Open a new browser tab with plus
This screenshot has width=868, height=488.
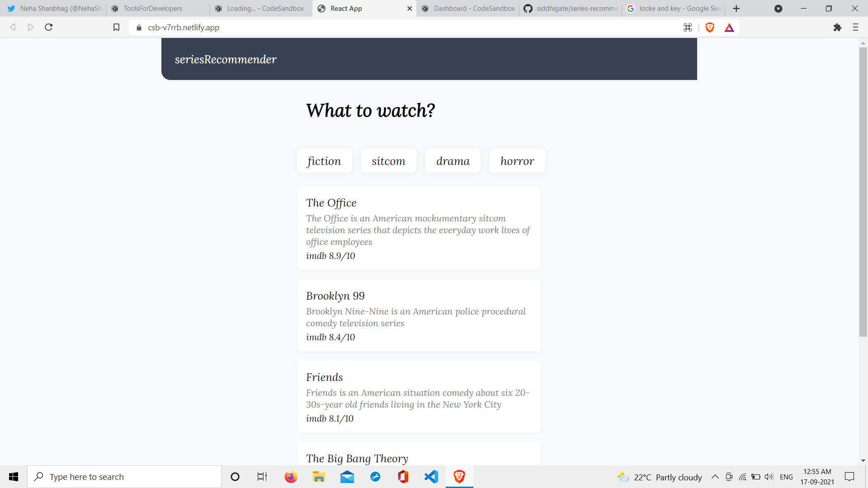736,9
